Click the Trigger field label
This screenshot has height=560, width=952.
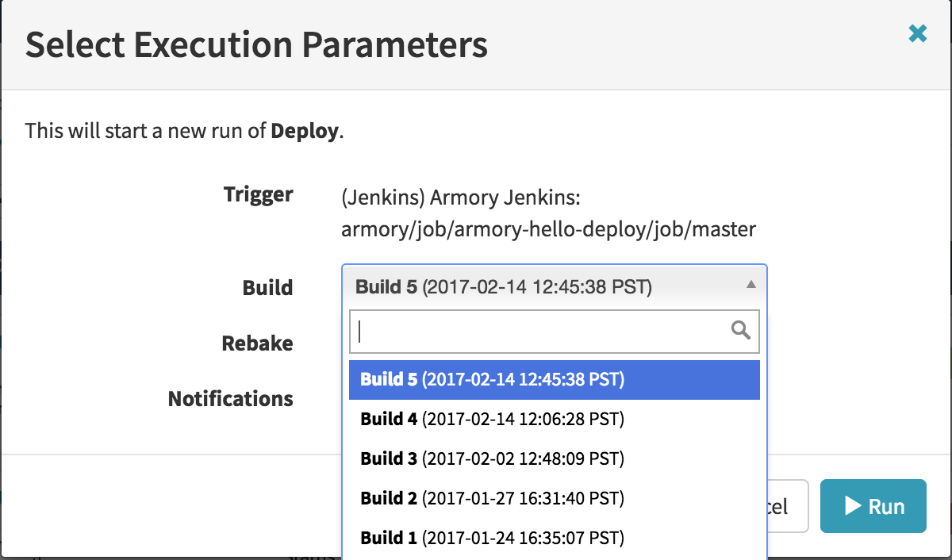258,194
